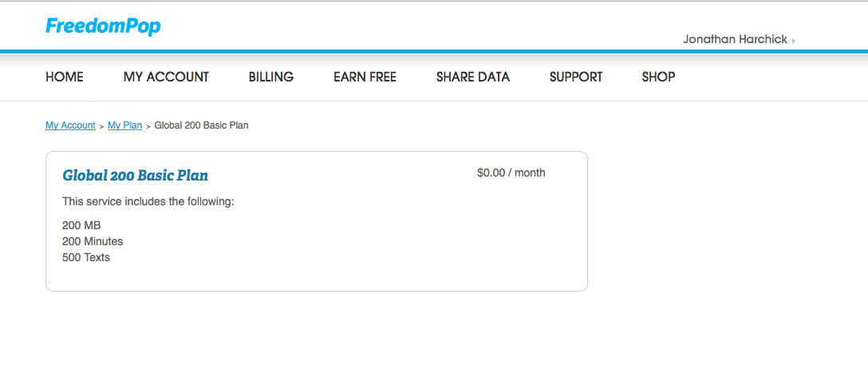Open the Jonathan Harchick user name
868x377 pixels.
point(735,39)
